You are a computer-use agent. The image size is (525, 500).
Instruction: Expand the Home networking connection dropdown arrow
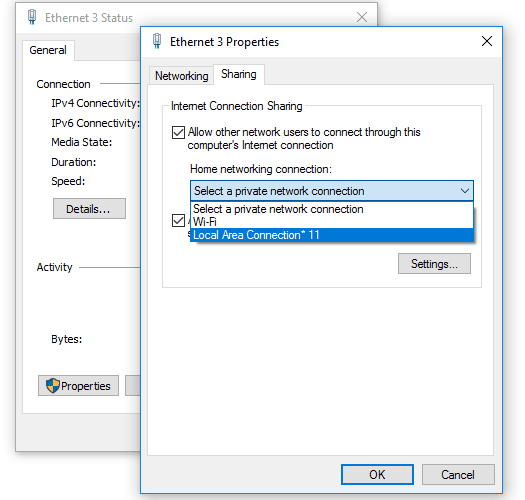pos(464,191)
